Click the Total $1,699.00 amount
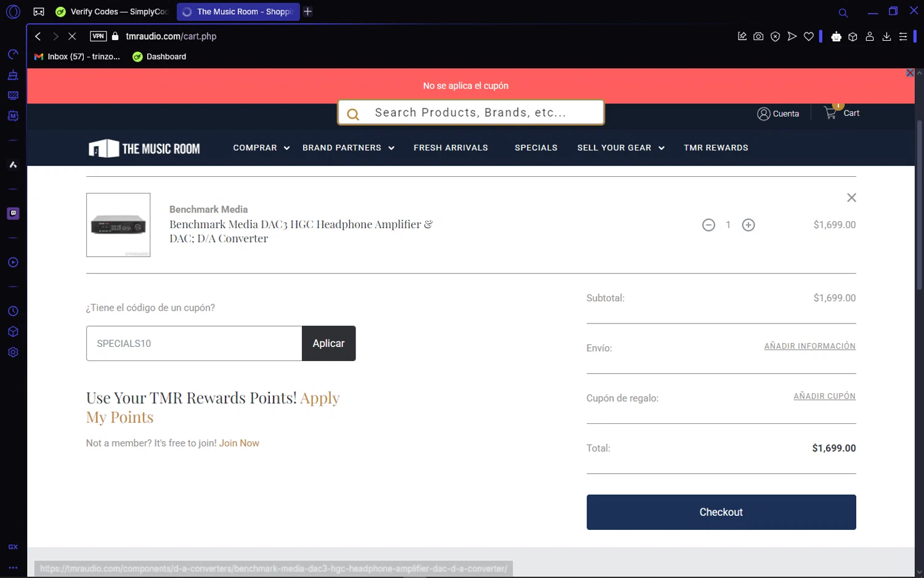 (x=833, y=448)
